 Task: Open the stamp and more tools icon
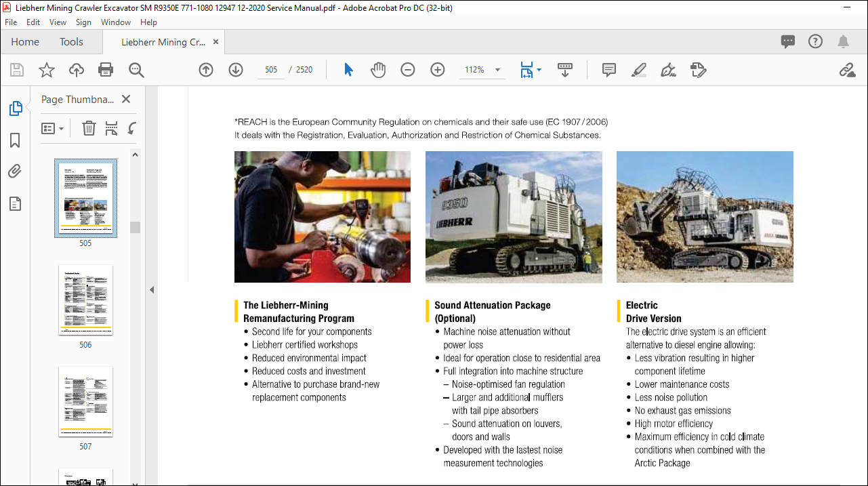[699, 70]
